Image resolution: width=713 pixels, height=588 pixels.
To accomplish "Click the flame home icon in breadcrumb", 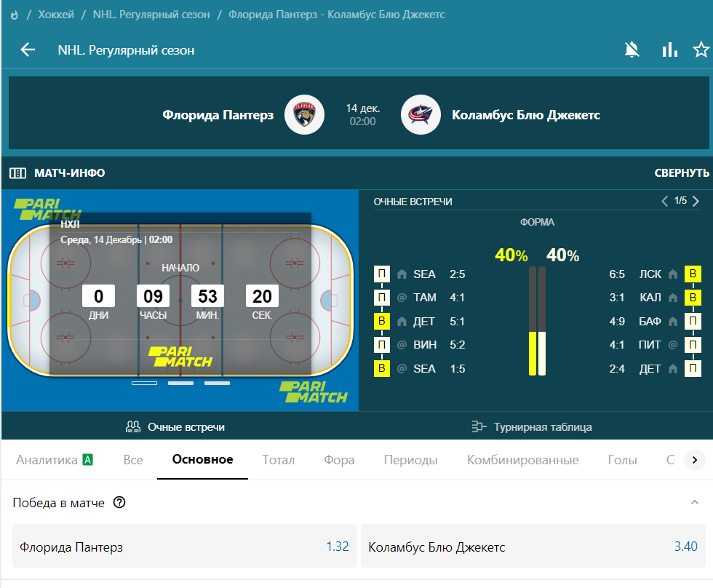I will (14, 15).
